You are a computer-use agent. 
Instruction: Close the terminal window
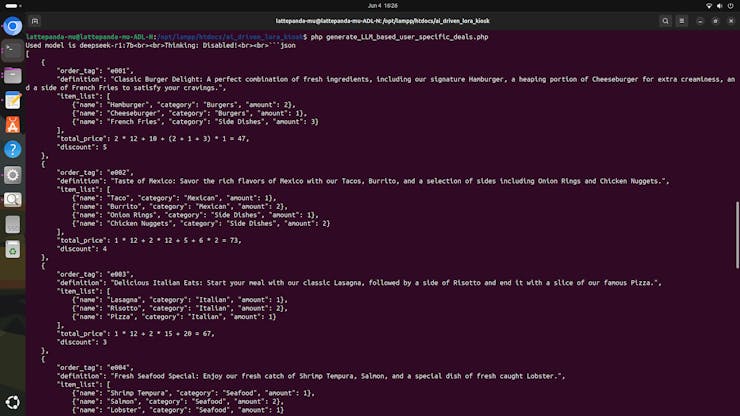click(731, 21)
